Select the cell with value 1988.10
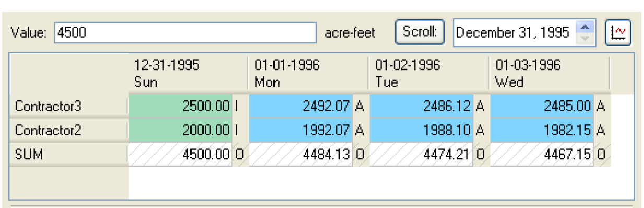 pyautogui.click(x=422, y=131)
